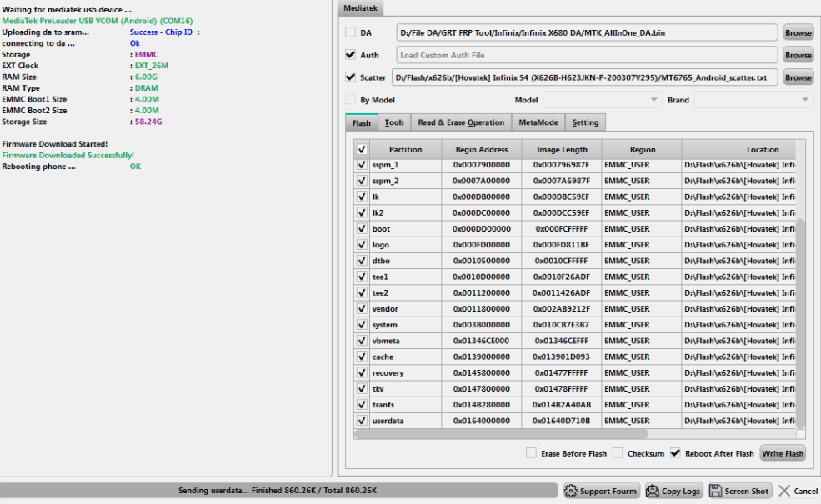Click Browse button for DA file

point(798,32)
